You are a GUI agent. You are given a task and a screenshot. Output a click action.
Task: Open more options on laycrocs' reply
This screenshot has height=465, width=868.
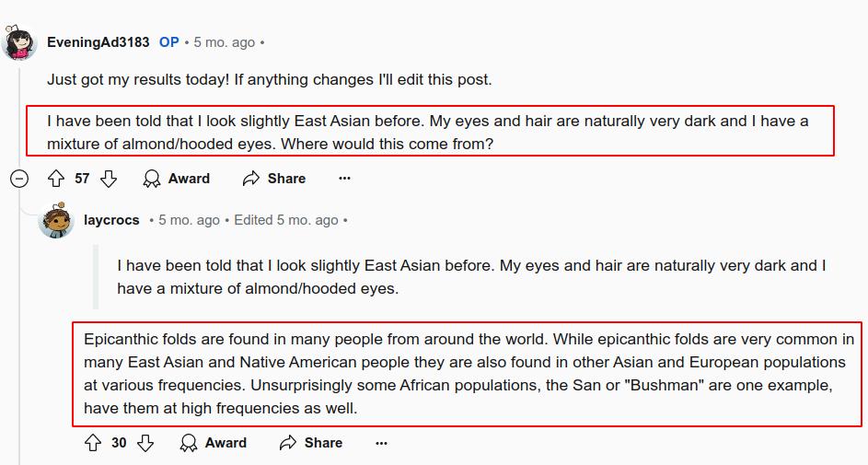(381, 443)
